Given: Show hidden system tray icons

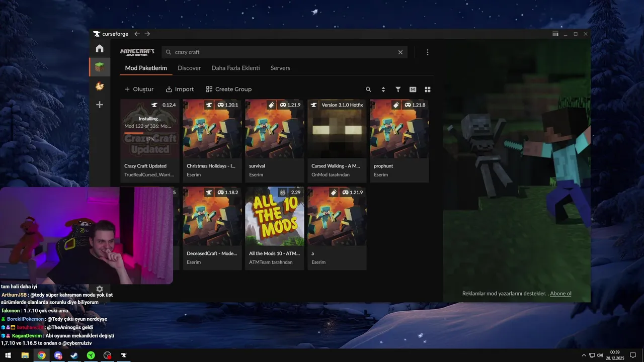Looking at the screenshot, I should pos(584,355).
